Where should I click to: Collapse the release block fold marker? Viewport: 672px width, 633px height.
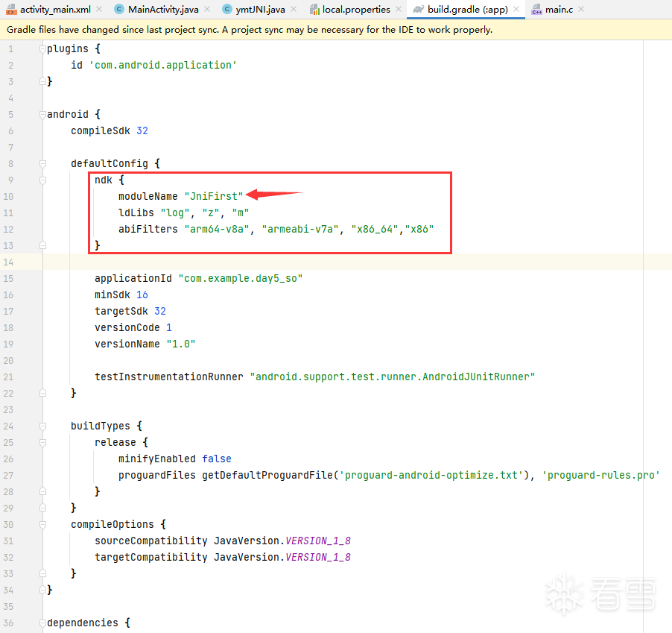click(42, 443)
